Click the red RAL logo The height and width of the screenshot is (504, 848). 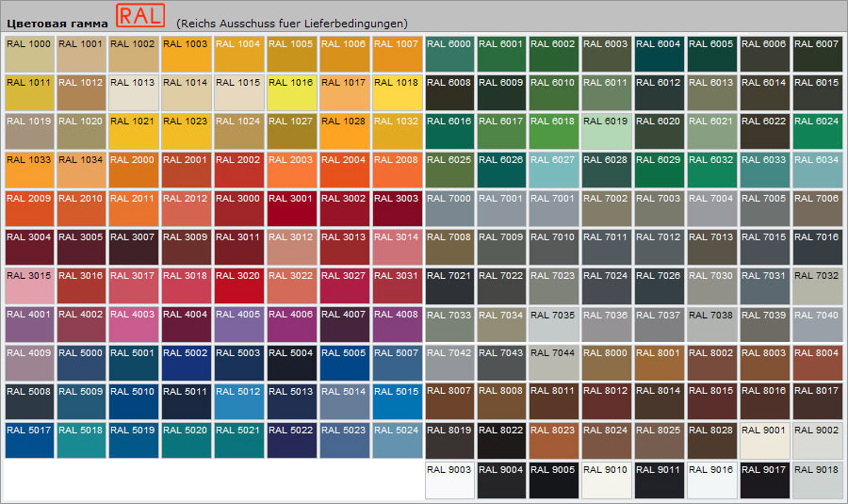coord(139,15)
